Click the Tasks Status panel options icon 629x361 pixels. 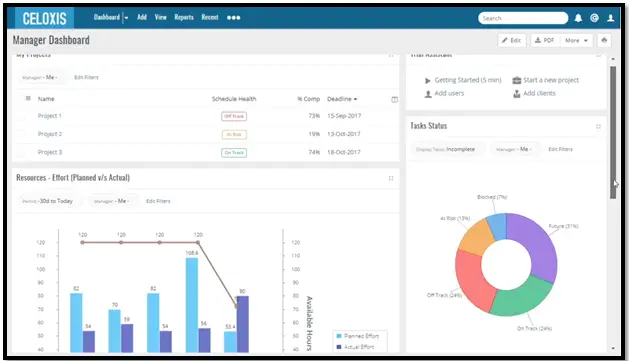598,127
